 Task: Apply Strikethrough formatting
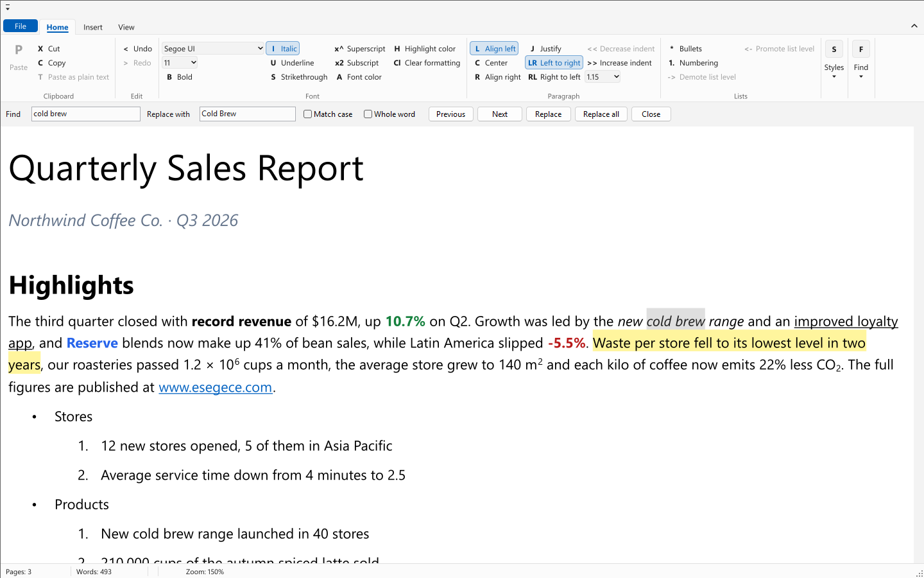(x=299, y=77)
